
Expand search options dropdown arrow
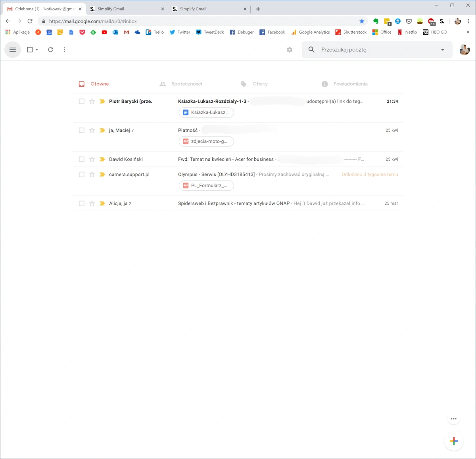443,50
